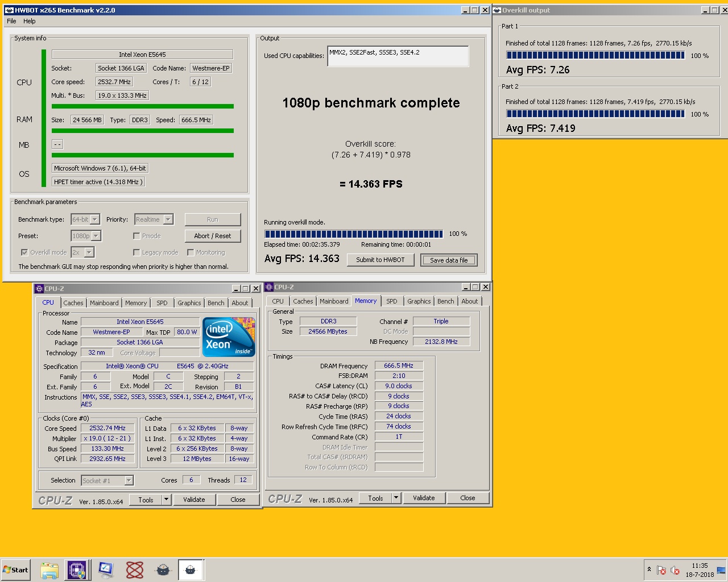Click the main benchmark progress bar
Viewport: 728px width, 582px height.
click(x=353, y=234)
